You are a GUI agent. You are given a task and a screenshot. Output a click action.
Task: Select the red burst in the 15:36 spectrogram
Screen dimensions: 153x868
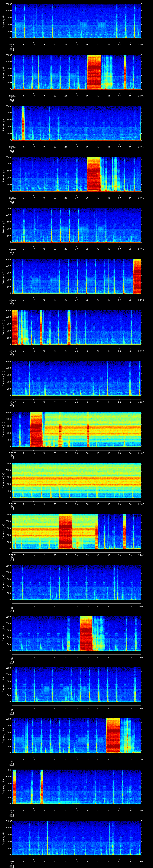click(x=113, y=736)
